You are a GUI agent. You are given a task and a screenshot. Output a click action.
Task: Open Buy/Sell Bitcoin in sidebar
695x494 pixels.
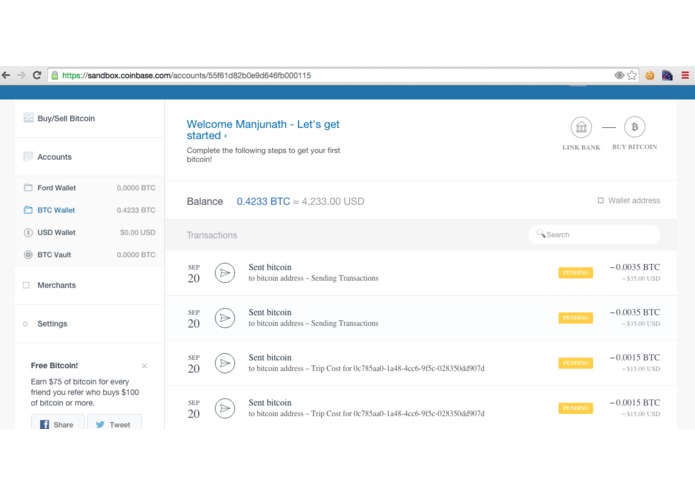pyautogui.click(x=90, y=118)
